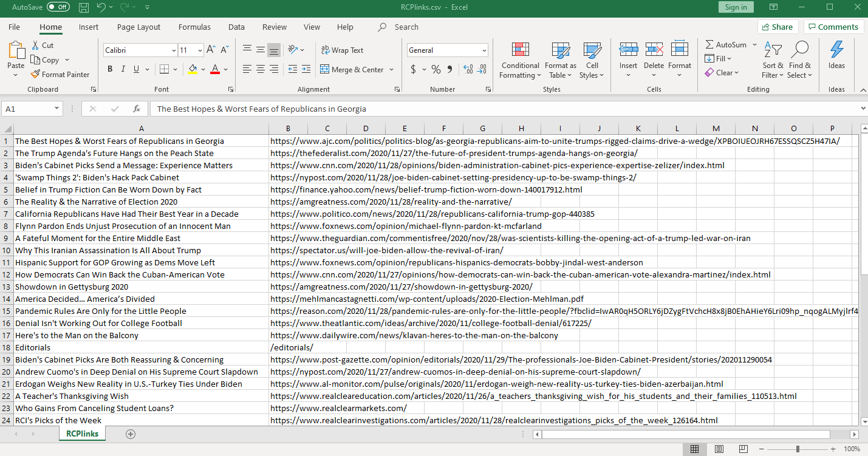Select Normal view in status bar
The width and height of the screenshot is (868, 456).
click(x=694, y=449)
